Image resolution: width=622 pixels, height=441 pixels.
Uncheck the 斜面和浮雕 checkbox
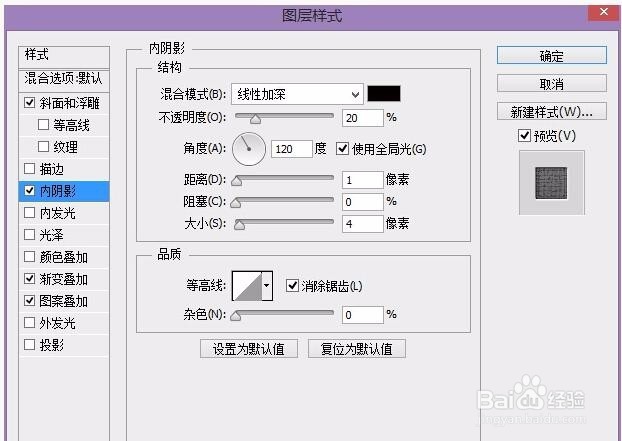click(30, 103)
